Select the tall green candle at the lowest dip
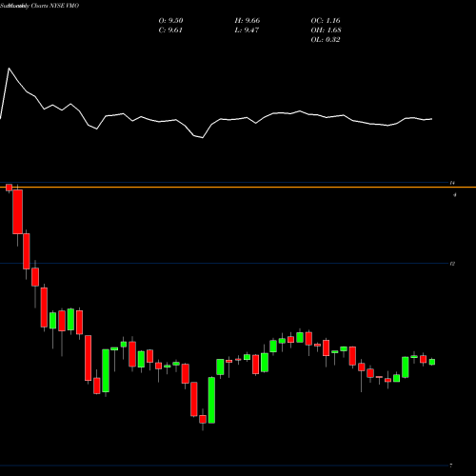Image resolution: width=476 pixels, height=476 pixels. 211,400
